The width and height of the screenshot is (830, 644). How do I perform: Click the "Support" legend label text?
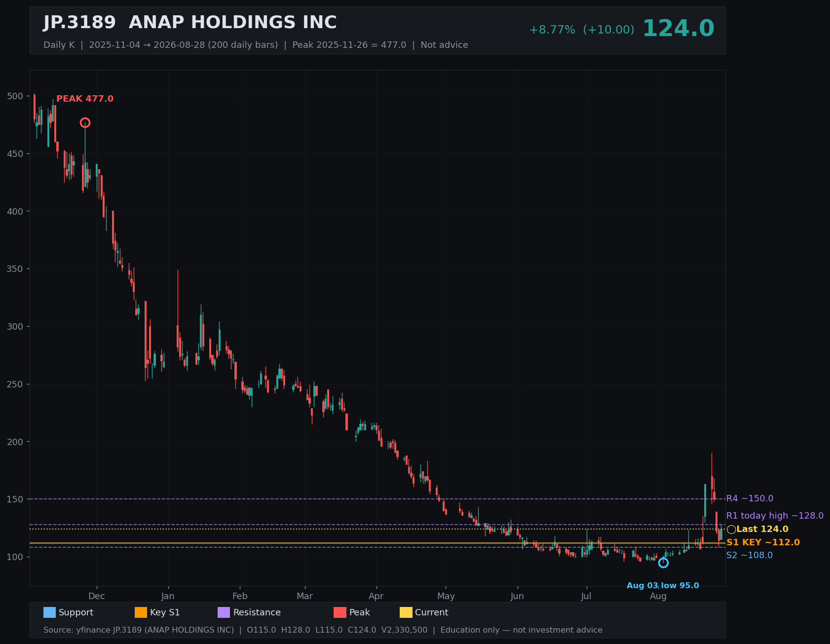[x=76, y=612]
